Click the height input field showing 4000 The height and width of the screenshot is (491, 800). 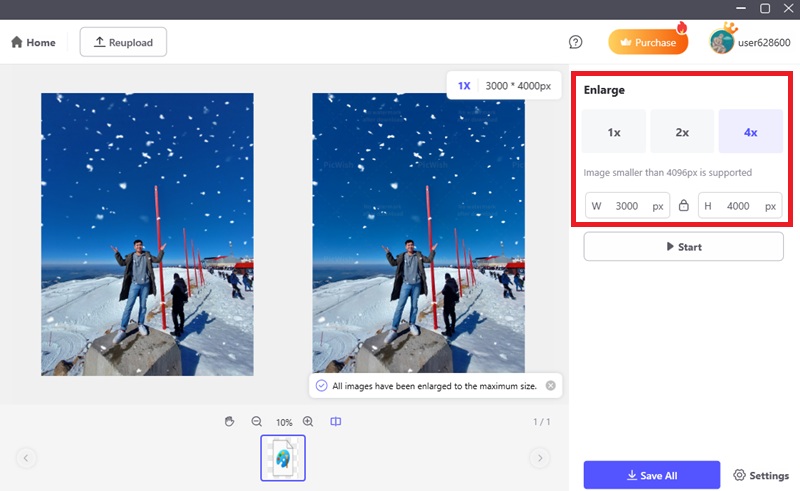[740, 206]
